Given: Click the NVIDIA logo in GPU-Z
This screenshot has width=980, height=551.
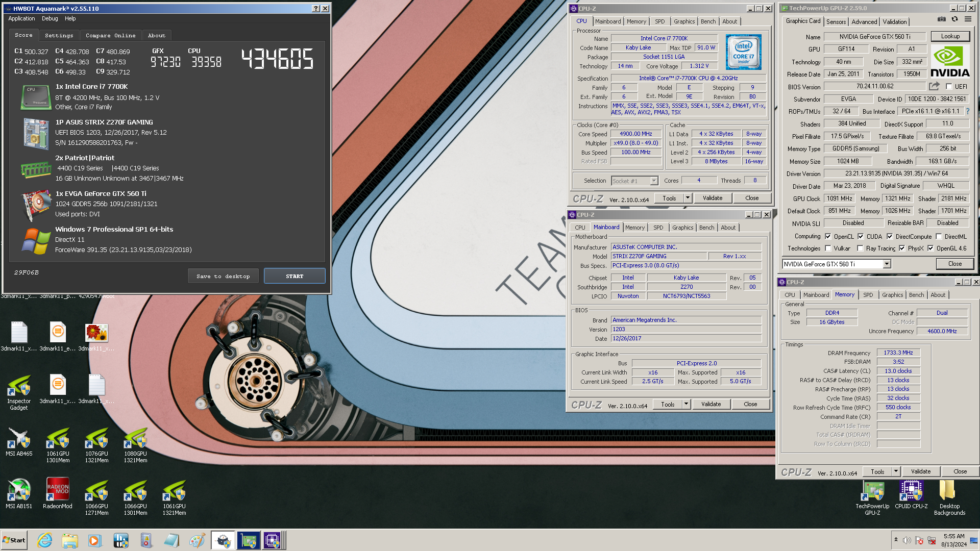Looking at the screenshot, I should (x=949, y=61).
